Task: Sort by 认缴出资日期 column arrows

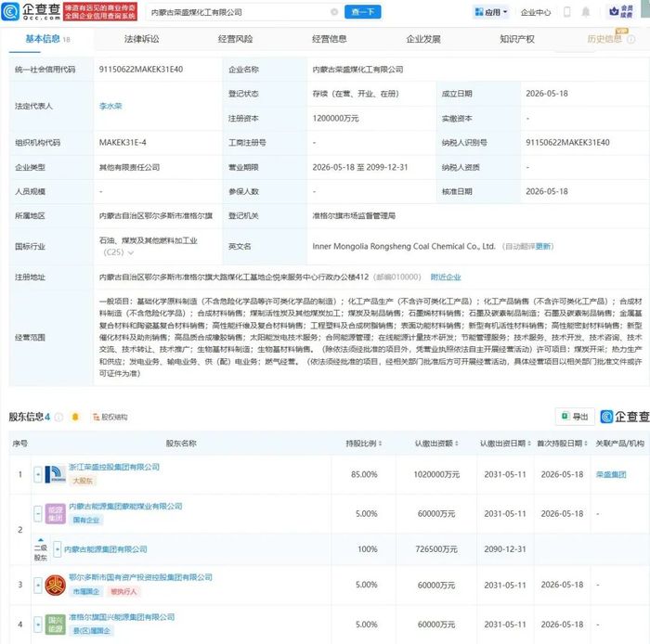Action: coord(529,444)
